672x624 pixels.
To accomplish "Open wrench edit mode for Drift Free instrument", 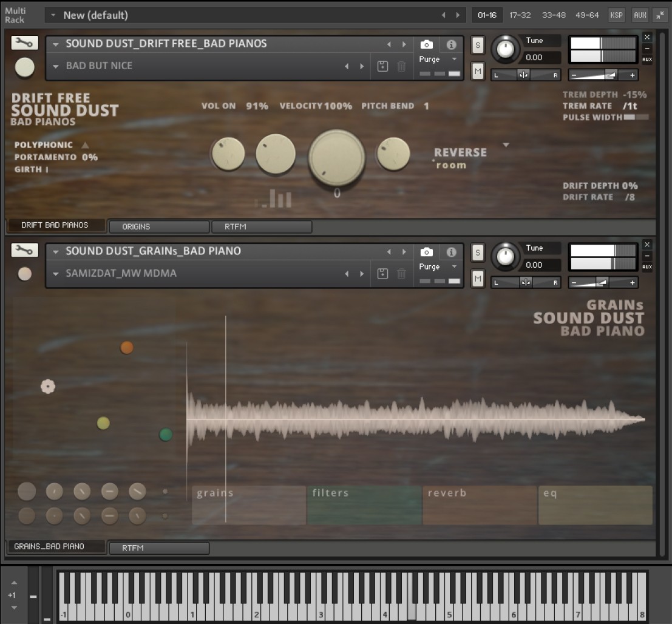I will coord(24,42).
